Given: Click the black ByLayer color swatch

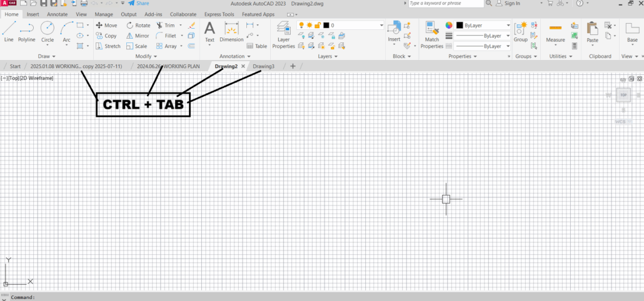Looking at the screenshot, I should coord(460,26).
